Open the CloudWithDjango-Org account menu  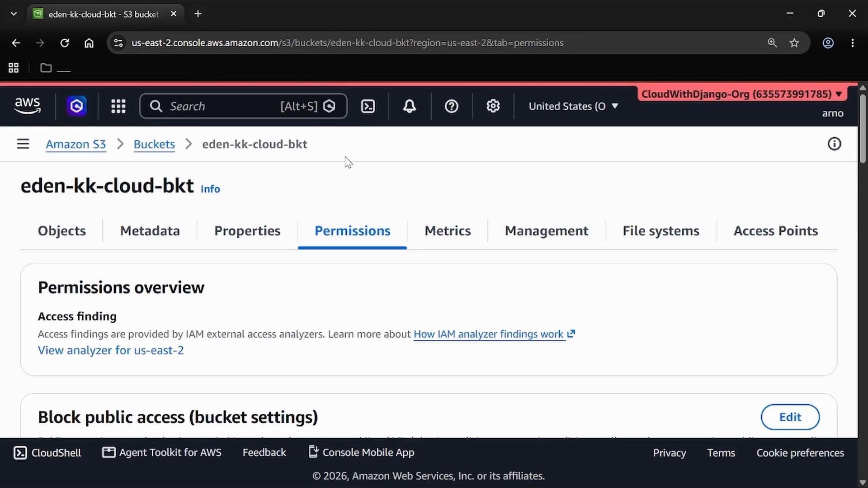pyautogui.click(x=741, y=94)
